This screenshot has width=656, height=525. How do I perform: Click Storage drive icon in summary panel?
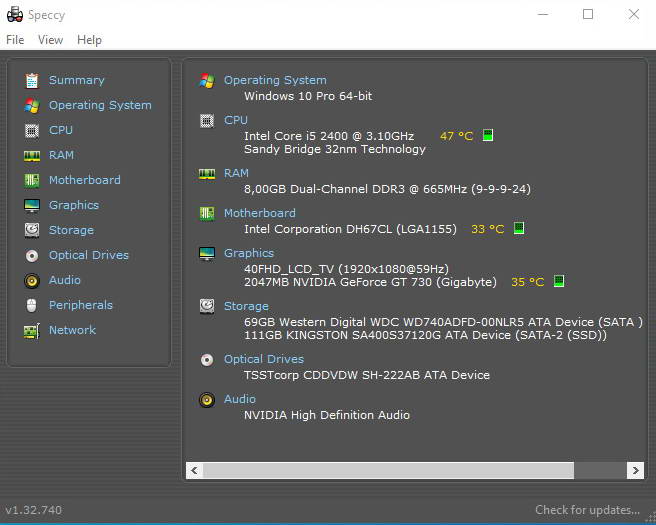[207, 306]
